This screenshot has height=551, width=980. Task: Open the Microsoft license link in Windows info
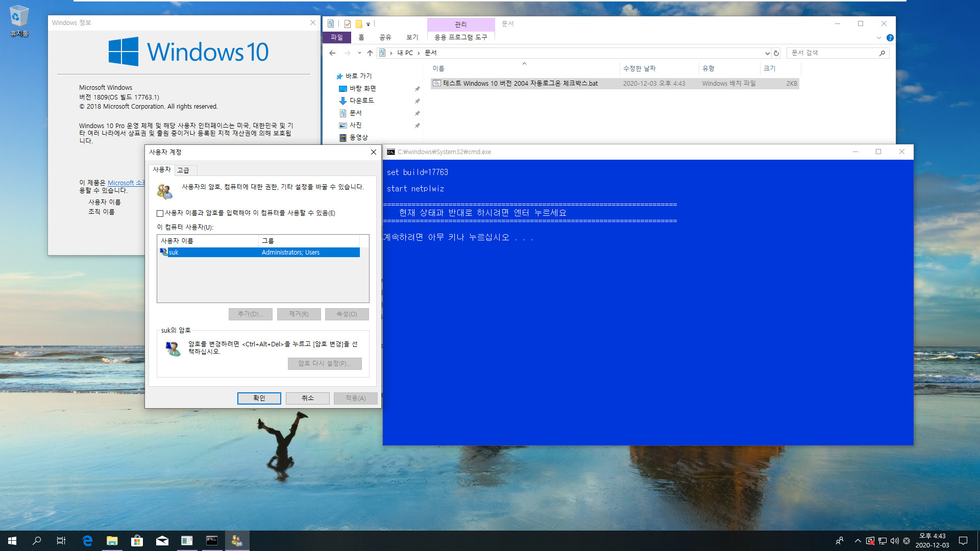pyautogui.click(x=126, y=183)
